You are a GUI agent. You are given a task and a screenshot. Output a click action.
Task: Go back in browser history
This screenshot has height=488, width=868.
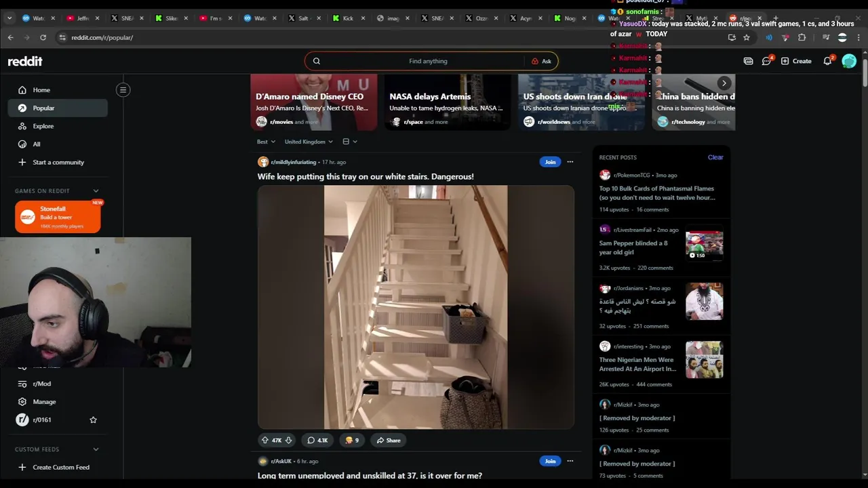10,37
